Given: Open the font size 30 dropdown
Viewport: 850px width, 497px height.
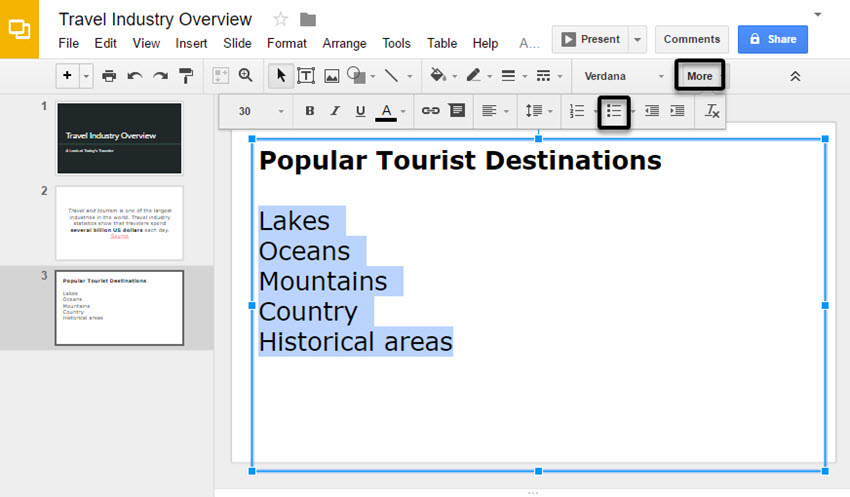Looking at the screenshot, I should coord(260,111).
